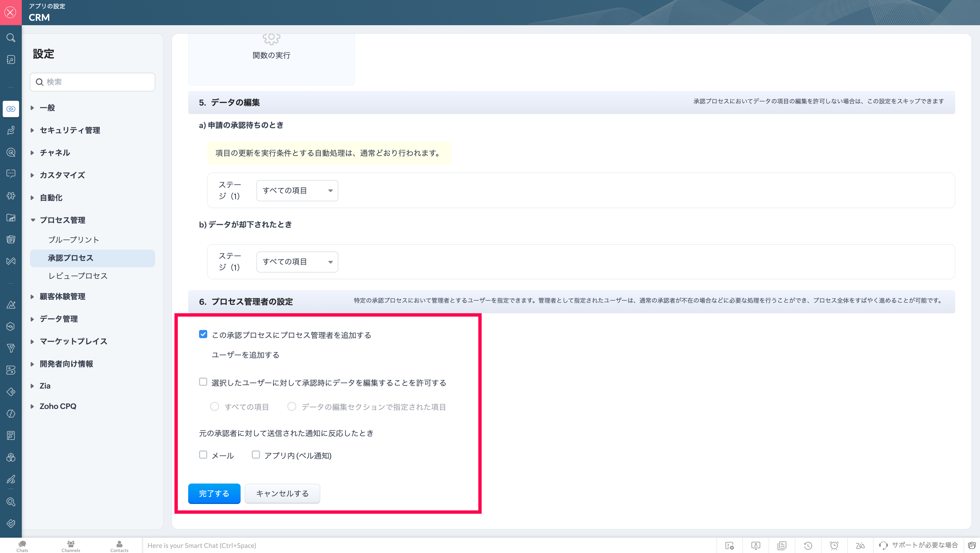Click the headset support icon
Image resolution: width=980 pixels, height=553 pixels.
click(883, 546)
